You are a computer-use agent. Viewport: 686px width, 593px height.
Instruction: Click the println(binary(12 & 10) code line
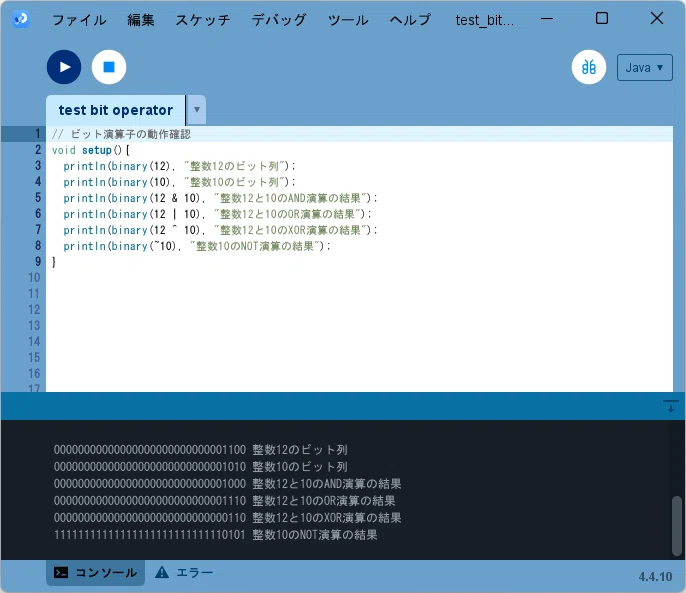click(x=220, y=198)
